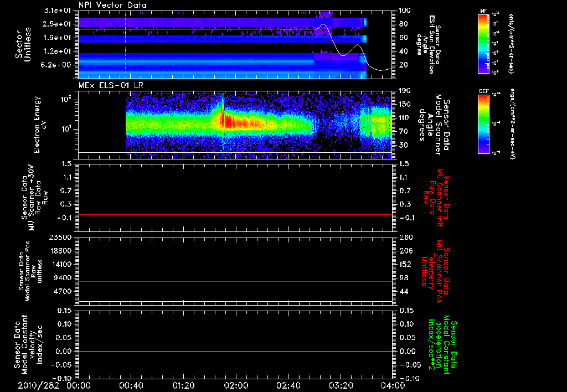
Task: Select the "ergs/(cm**2-sr-sec-eV)" units label
Action: (x=512, y=123)
